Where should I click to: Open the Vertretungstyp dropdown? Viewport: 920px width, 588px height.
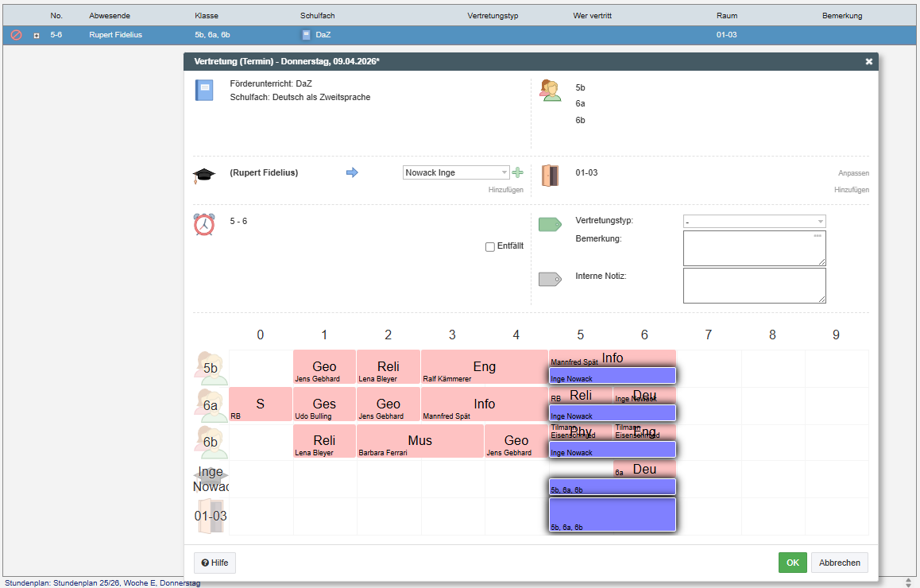pos(754,222)
